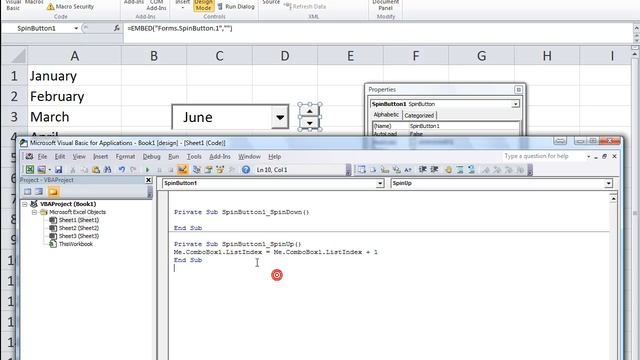Open the Project Explorer toolbar icon

pos(197,169)
